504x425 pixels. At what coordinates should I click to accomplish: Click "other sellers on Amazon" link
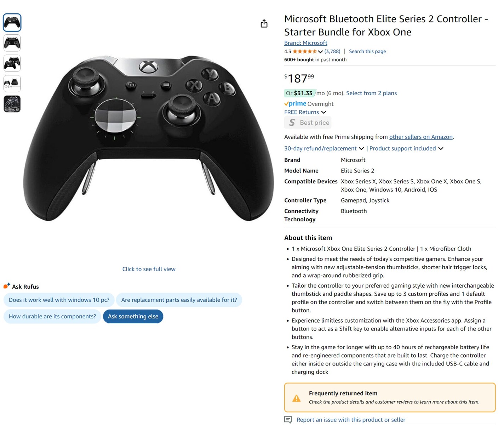click(420, 137)
